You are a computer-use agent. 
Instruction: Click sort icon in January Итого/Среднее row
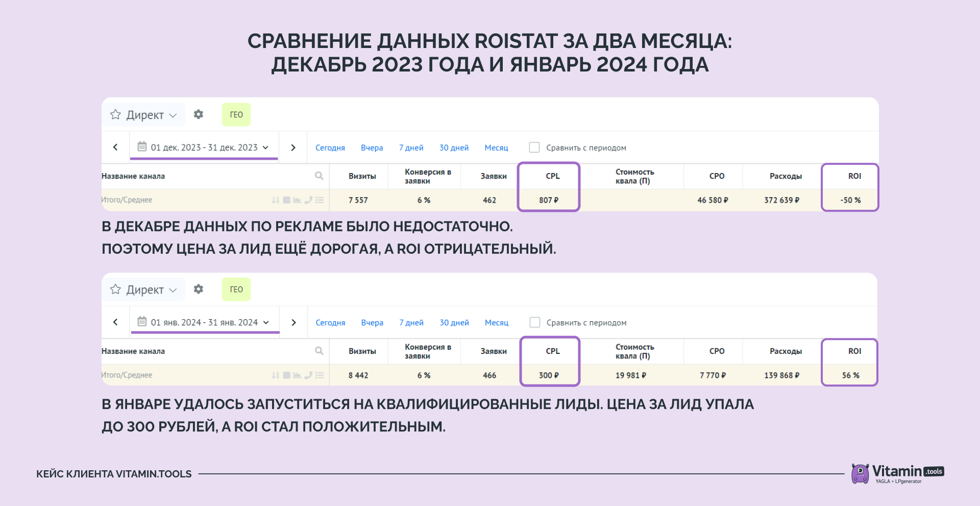(276, 375)
